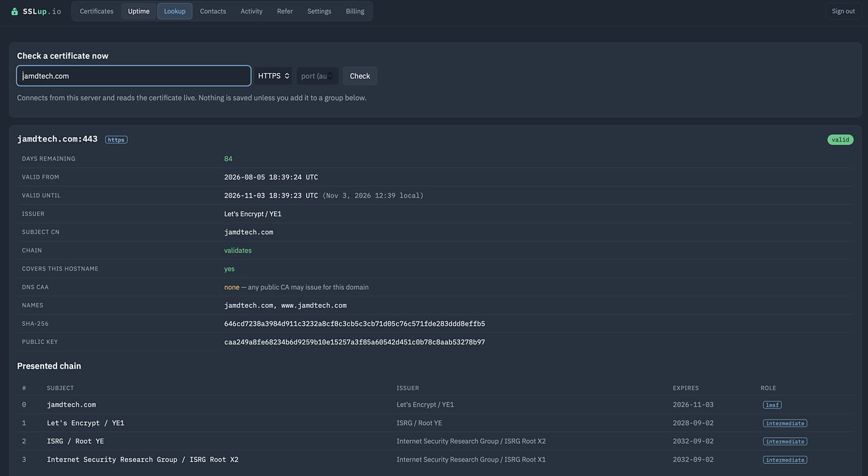Click the green SSLup lock logo icon
Viewport: 868px width, 476px height.
point(14,11)
